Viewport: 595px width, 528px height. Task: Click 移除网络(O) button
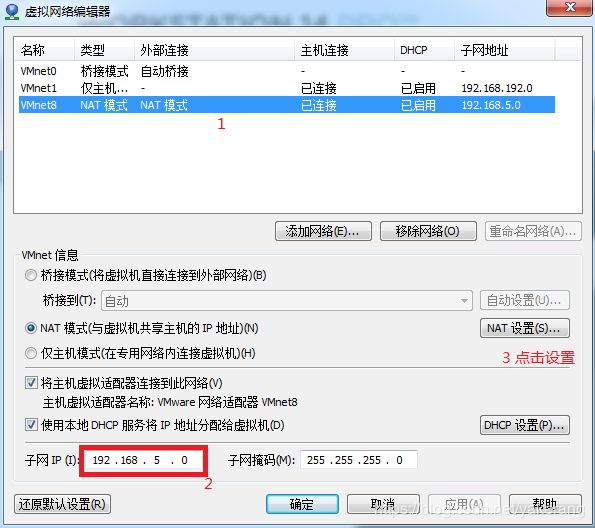pyautogui.click(x=428, y=231)
